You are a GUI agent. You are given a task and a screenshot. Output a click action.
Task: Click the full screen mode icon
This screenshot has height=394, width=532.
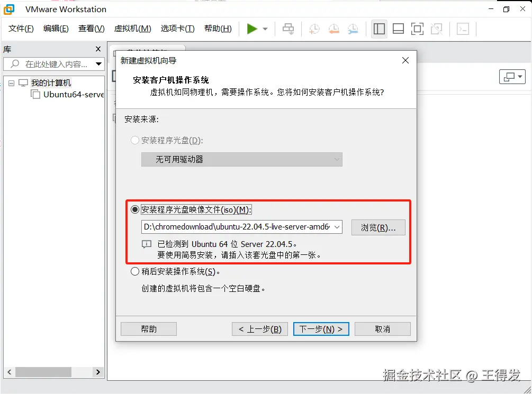pyautogui.click(x=417, y=29)
